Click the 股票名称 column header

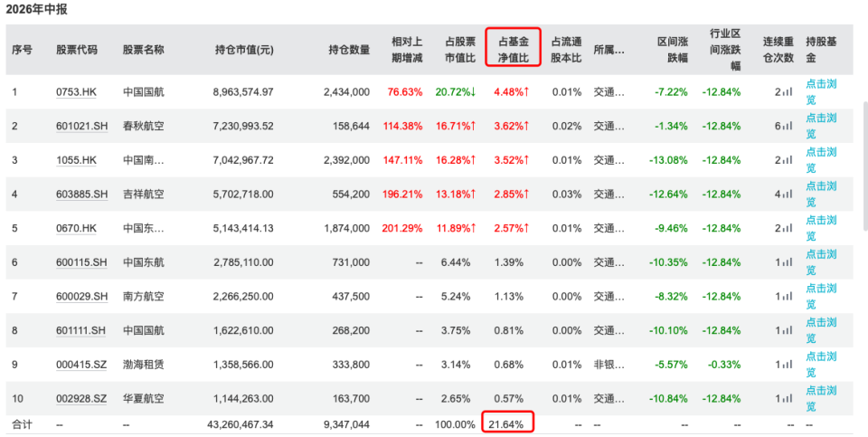click(x=144, y=50)
